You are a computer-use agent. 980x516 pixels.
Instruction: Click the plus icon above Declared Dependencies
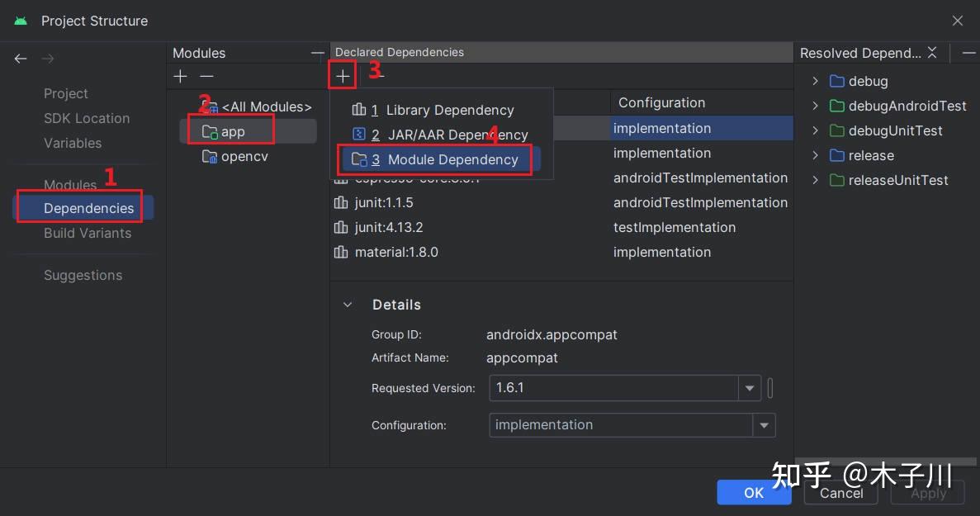click(x=342, y=74)
